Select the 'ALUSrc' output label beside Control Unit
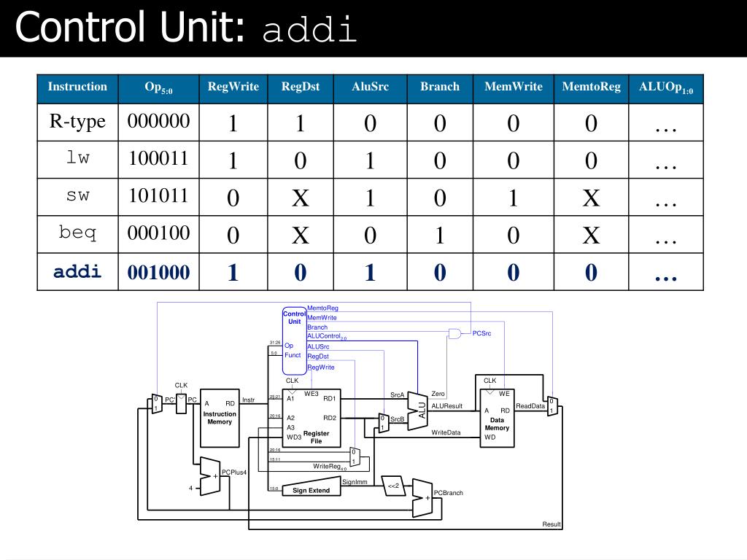This screenshot has height=560, width=747. pyautogui.click(x=318, y=346)
